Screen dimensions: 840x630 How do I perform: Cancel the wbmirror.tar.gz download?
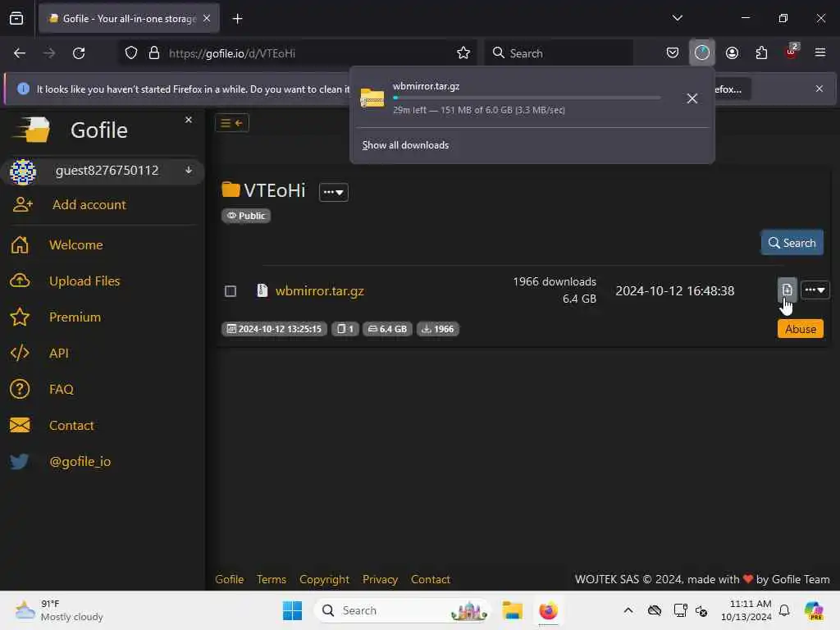[692, 98]
